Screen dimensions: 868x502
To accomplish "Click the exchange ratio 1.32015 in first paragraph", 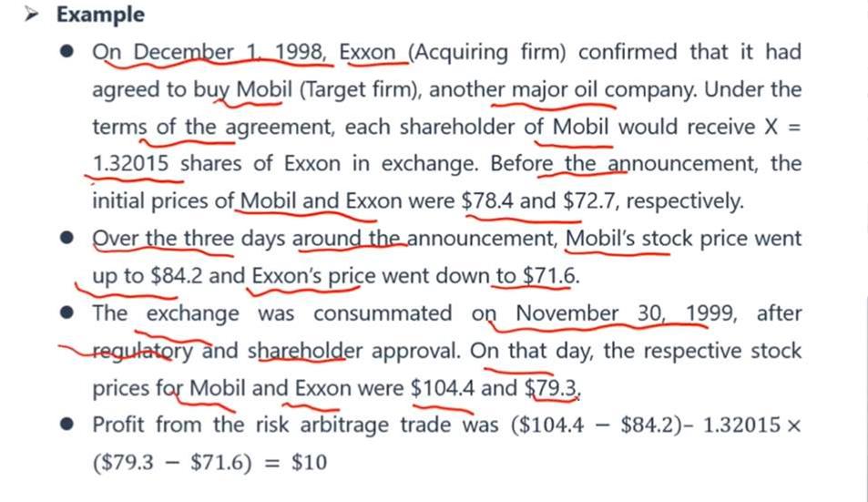I will click(130, 164).
